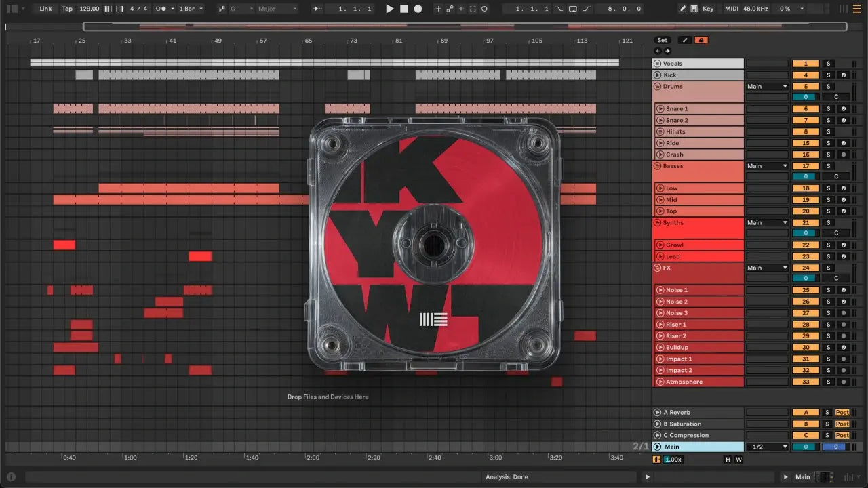Start playback with the Play button
This screenshot has width=868, height=488.
click(x=389, y=9)
